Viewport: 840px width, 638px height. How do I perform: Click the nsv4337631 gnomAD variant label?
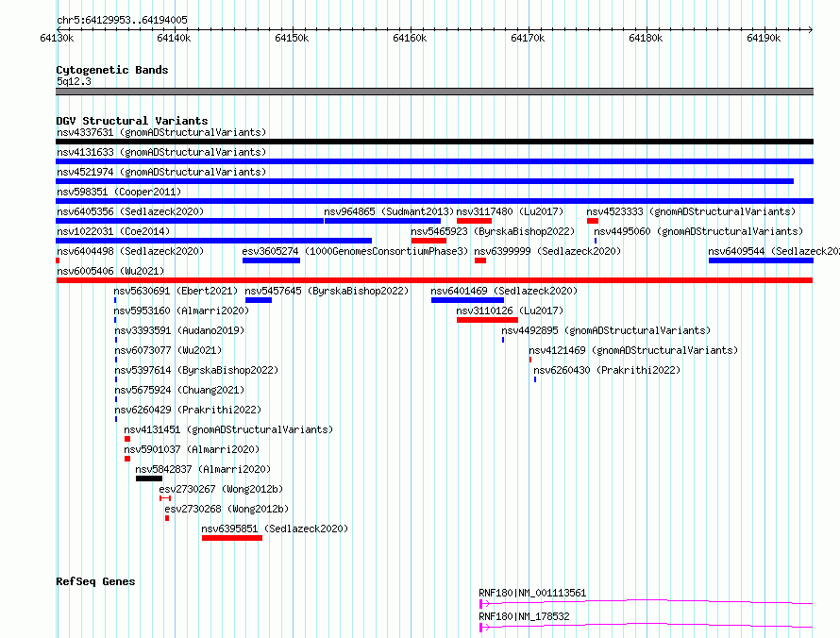161,132
